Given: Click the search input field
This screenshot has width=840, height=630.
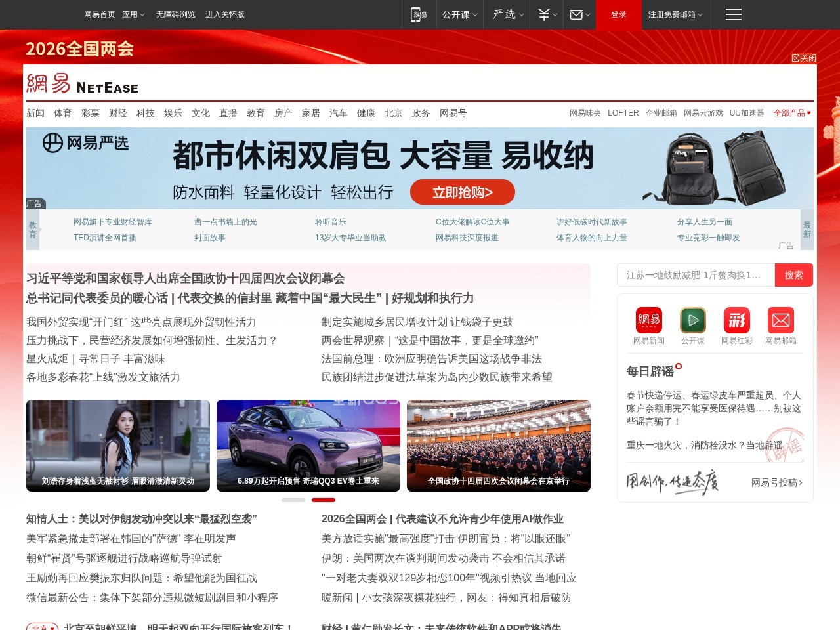Looking at the screenshot, I should [696, 275].
